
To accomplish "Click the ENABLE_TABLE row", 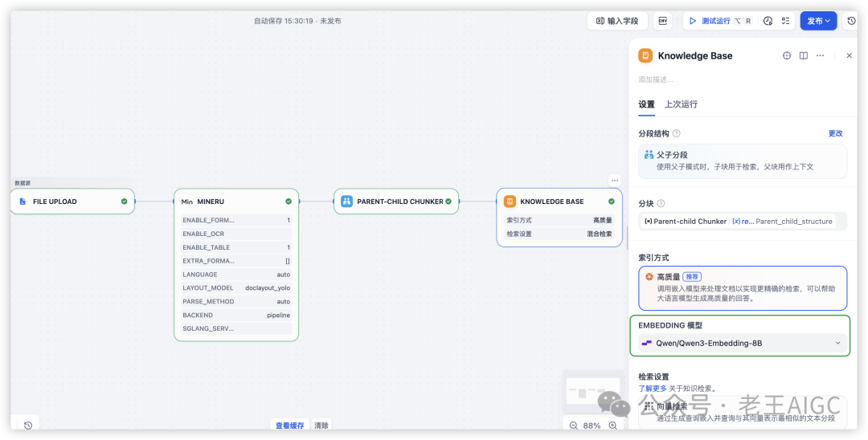I will coord(236,247).
